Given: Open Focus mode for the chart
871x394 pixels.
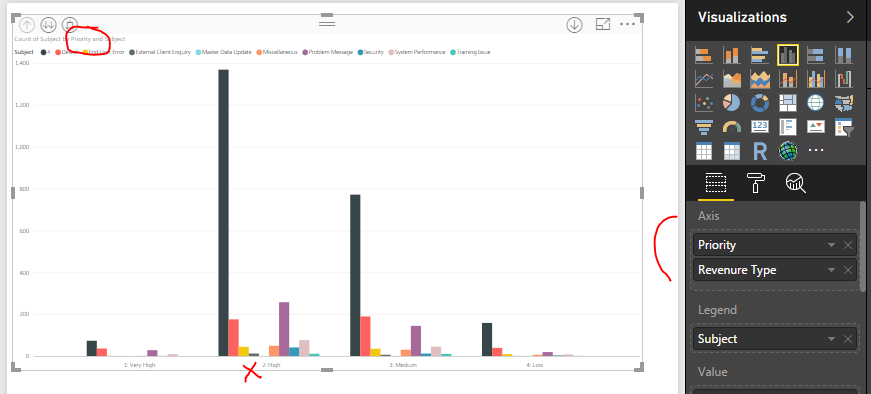Looking at the screenshot, I should tap(603, 24).
